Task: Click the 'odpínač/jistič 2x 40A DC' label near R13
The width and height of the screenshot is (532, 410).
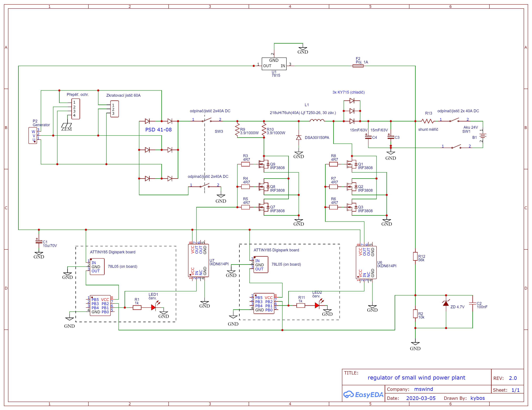Action: point(458,111)
